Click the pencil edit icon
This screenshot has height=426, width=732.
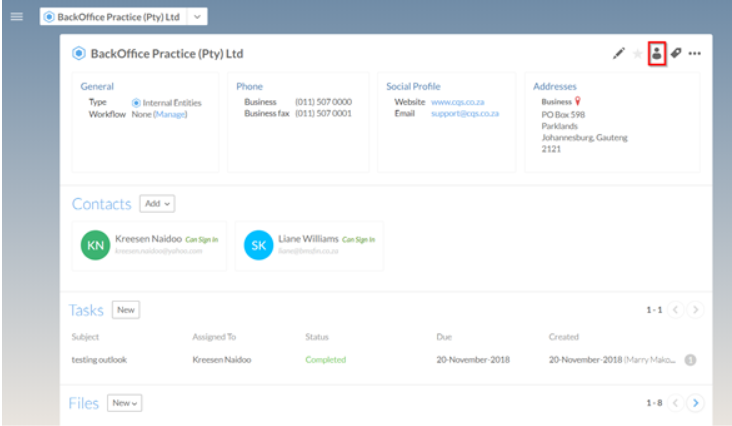pyautogui.click(x=619, y=54)
